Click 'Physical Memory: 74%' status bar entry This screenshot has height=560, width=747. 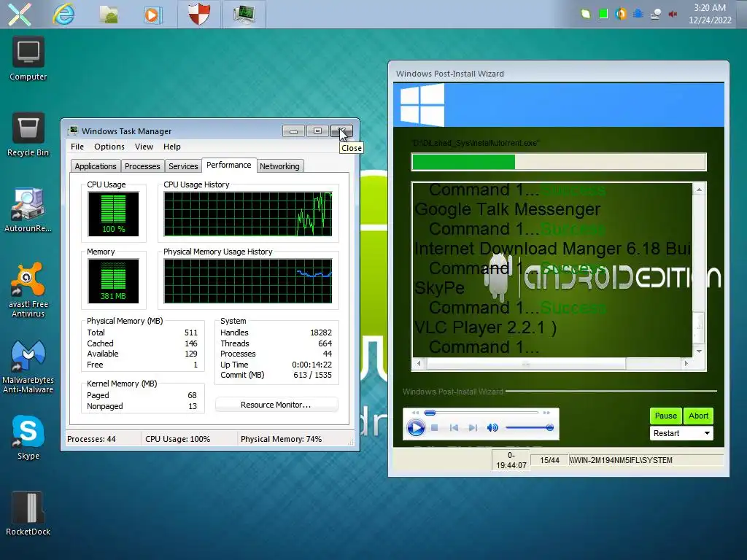281,439
